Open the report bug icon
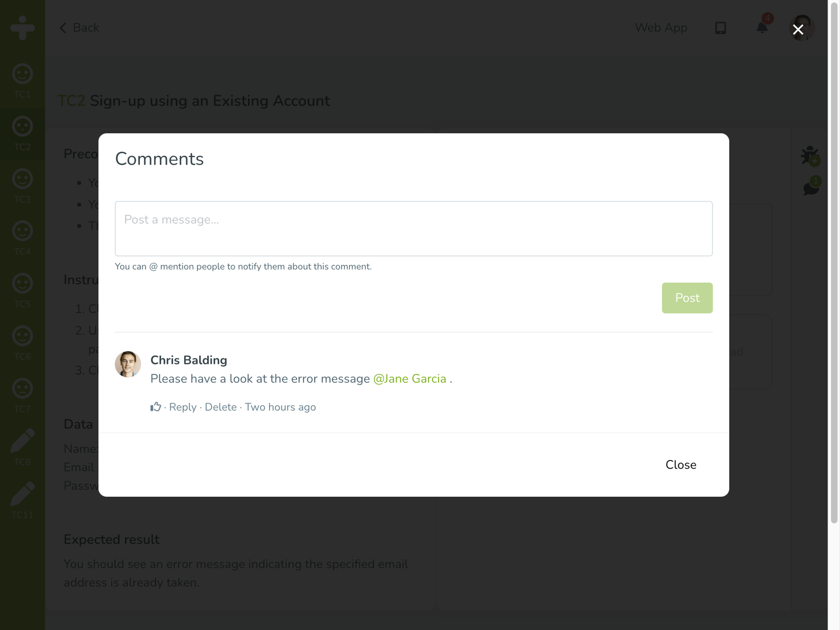840x630 pixels. [x=810, y=156]
